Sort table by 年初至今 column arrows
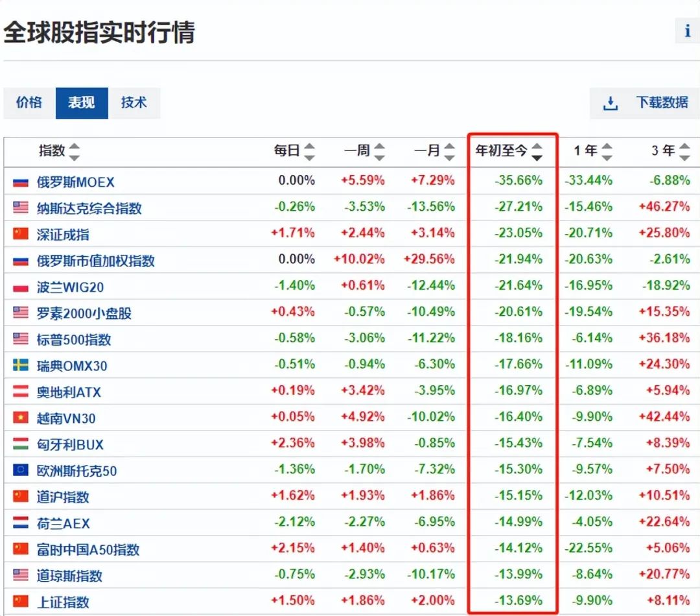Viewport: 700px width, 616px height. tap(537, 152)
